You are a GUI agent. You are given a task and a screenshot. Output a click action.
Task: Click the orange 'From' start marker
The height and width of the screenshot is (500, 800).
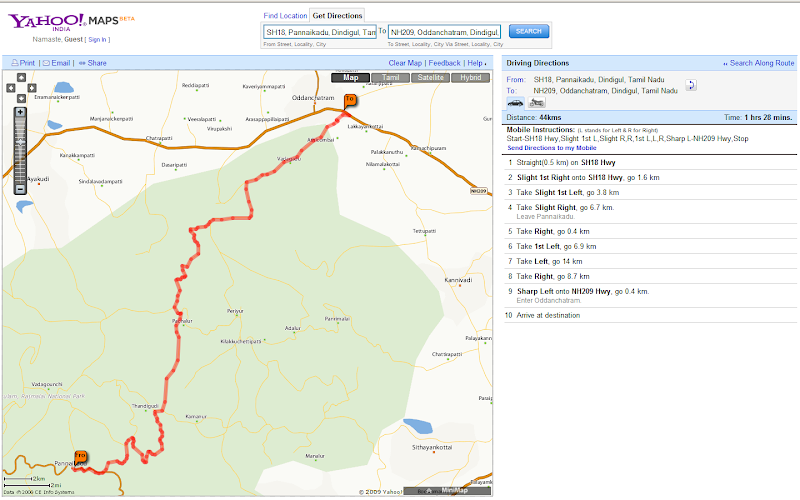tap(80, 457)
